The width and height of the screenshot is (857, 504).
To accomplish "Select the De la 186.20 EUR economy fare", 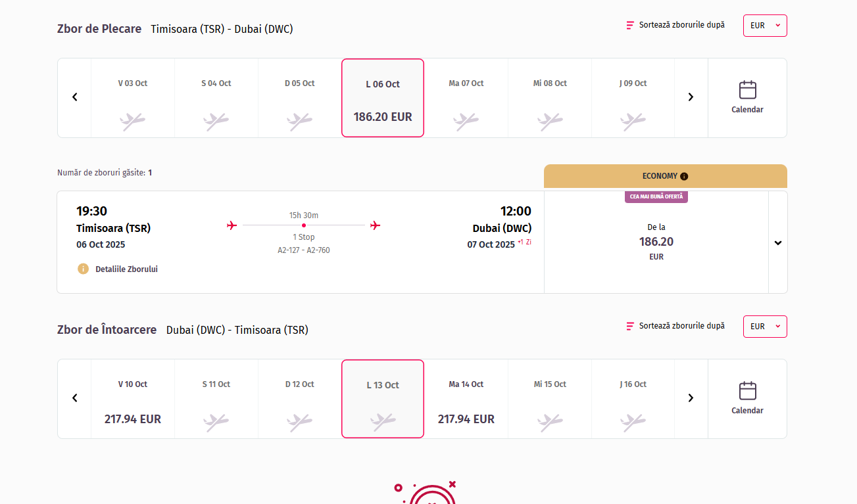I will [656, 242].
